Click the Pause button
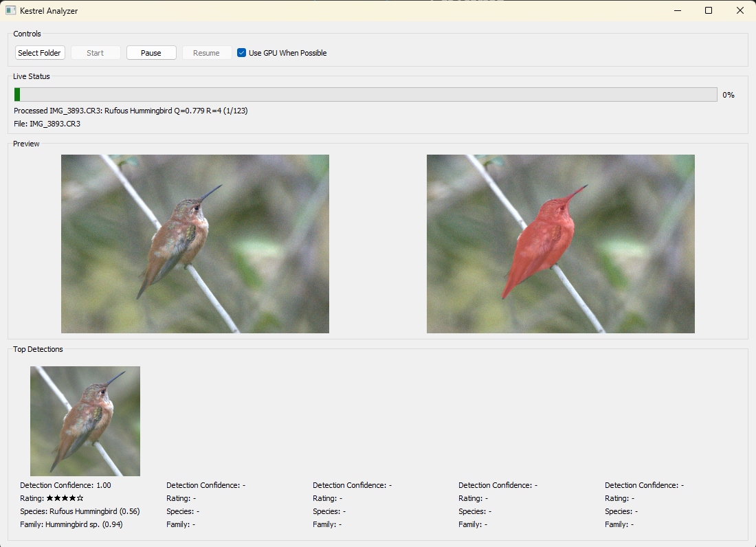The height and width of the screenshot is (547, 756). [x=151, y=52]
